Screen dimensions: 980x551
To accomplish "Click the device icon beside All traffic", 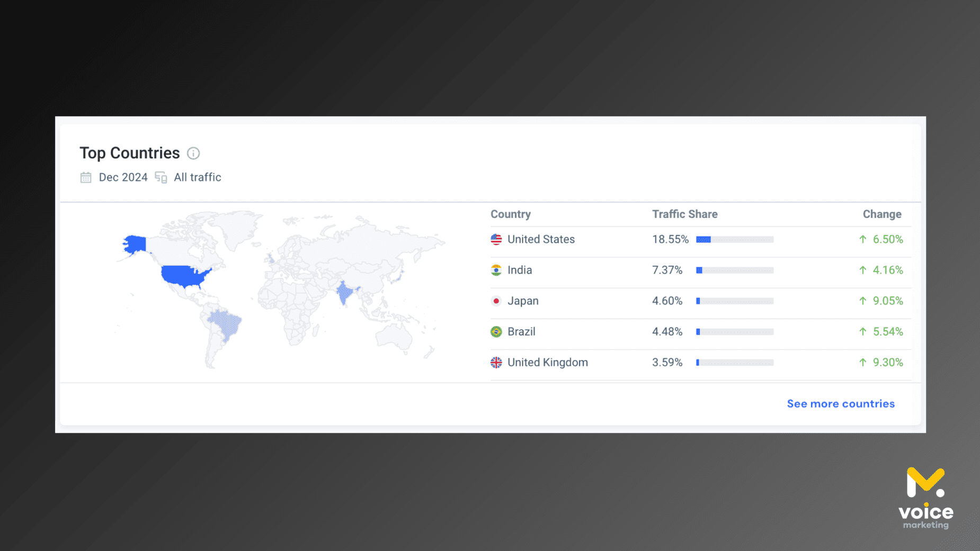I will click(161, 177).
